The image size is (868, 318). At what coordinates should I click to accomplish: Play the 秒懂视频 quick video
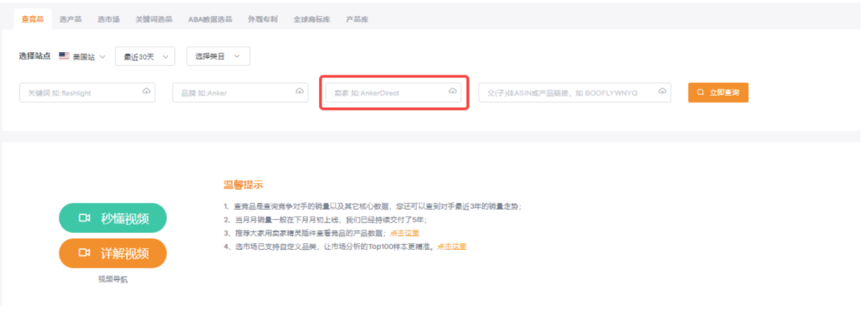113,218
